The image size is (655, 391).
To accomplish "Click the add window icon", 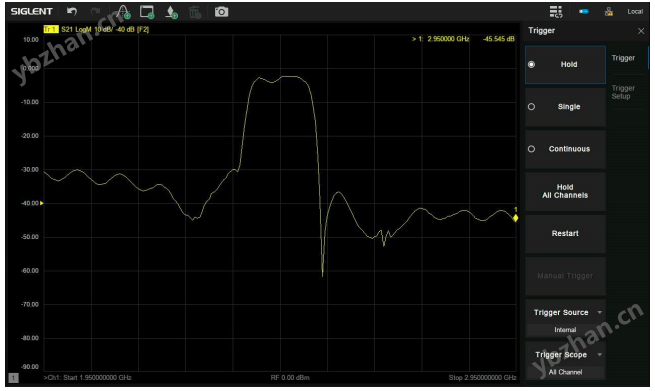I will click(x=147, y=12).
